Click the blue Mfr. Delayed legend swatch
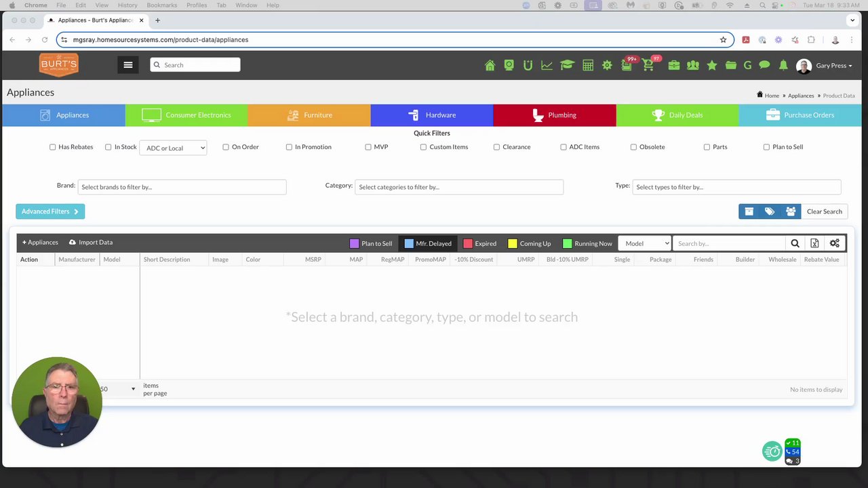 click(409, 243)
